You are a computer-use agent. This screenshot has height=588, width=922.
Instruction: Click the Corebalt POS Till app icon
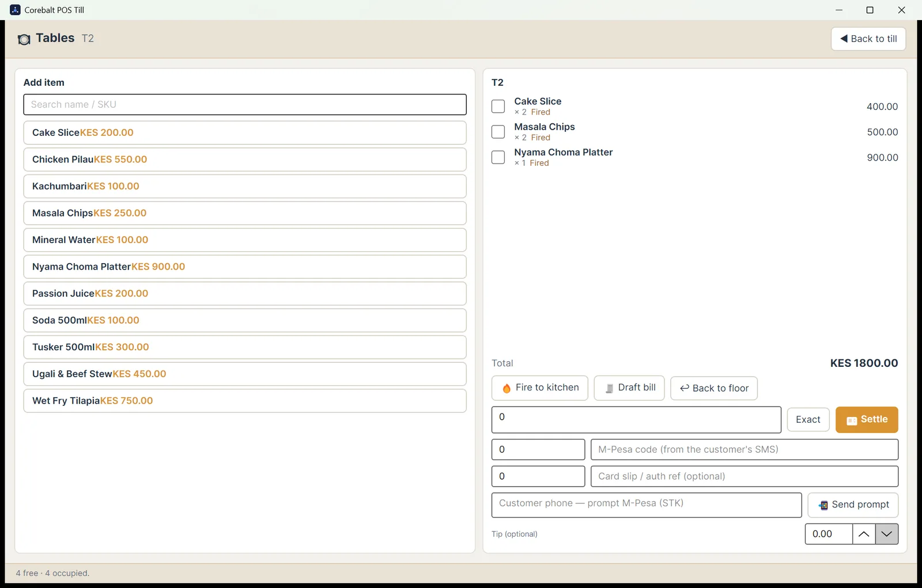click(15, 10)
